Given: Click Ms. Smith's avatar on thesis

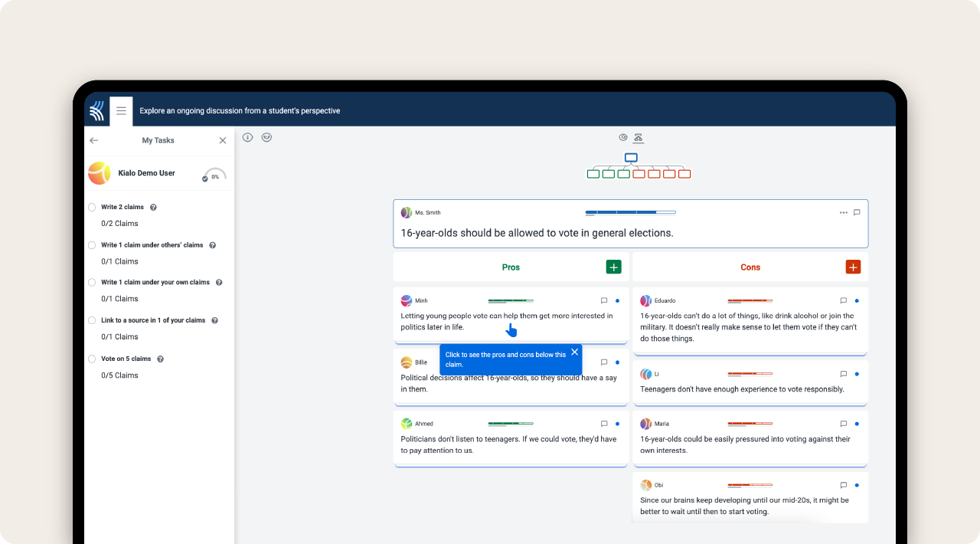Looking at the screenshot, I should pyautogui.click(x=407, y=212).
